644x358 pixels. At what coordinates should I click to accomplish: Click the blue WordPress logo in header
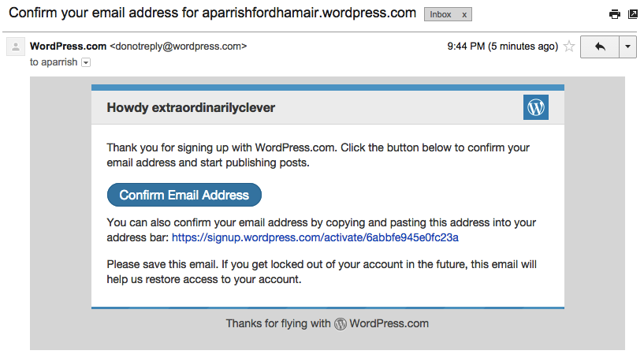point(535,107)
